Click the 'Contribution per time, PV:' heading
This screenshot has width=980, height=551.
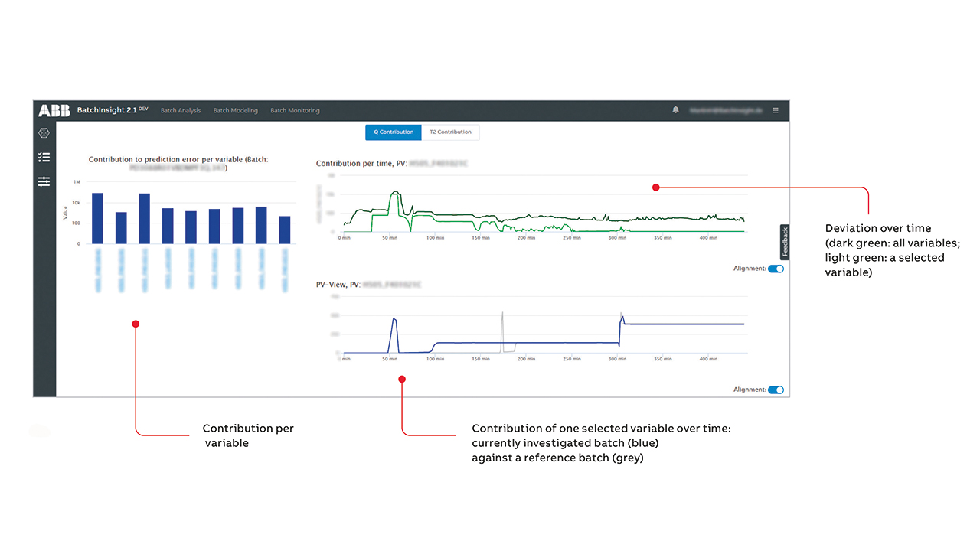pos(361,163)
